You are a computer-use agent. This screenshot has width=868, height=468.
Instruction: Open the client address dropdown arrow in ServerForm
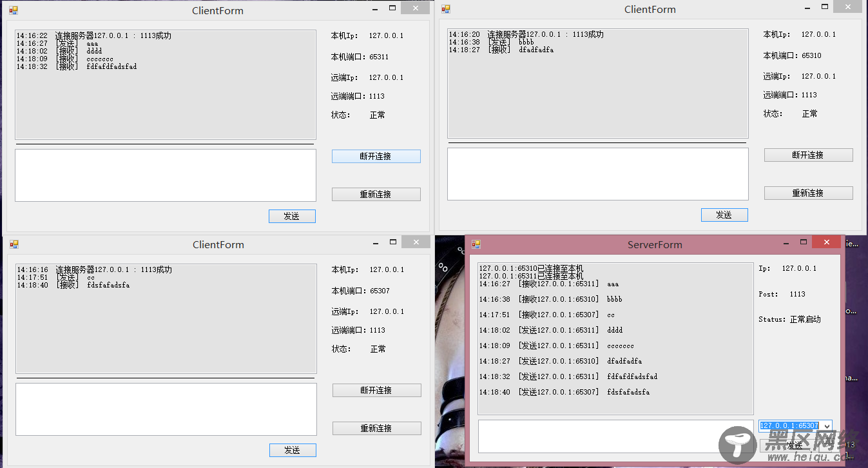(x=827, y=426)
